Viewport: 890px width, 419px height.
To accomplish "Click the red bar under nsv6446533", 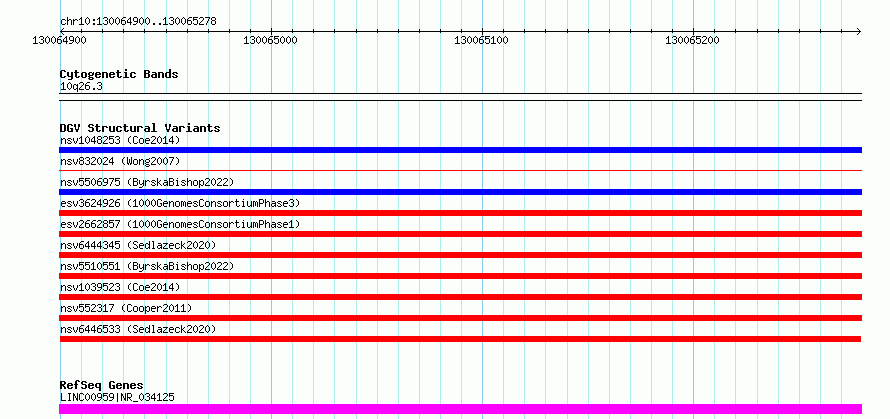I will (x=460, y=339).
